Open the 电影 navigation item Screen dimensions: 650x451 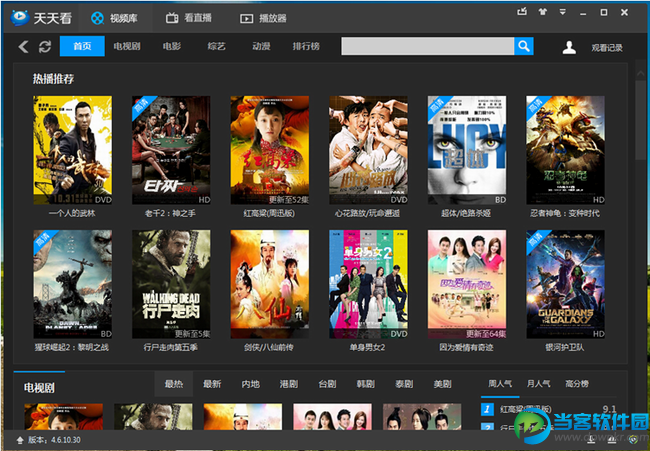coord(172,46)
